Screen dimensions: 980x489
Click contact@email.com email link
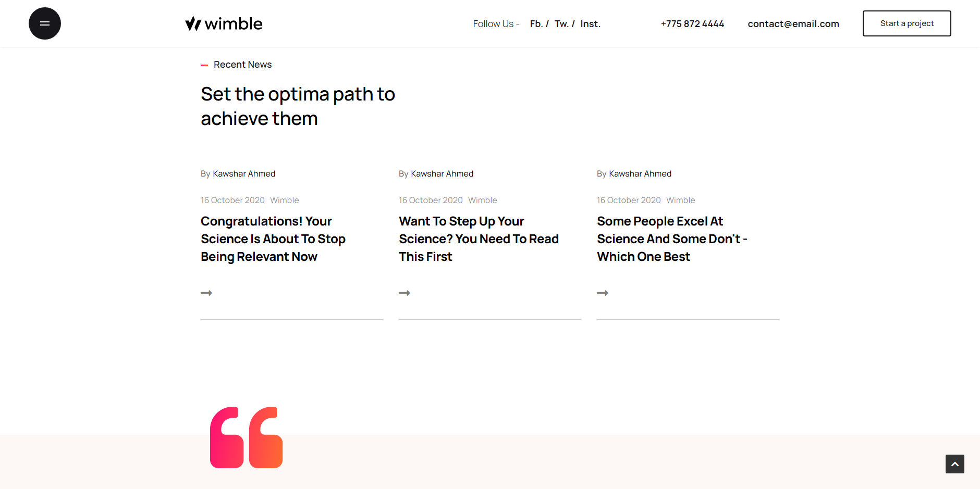793,24
